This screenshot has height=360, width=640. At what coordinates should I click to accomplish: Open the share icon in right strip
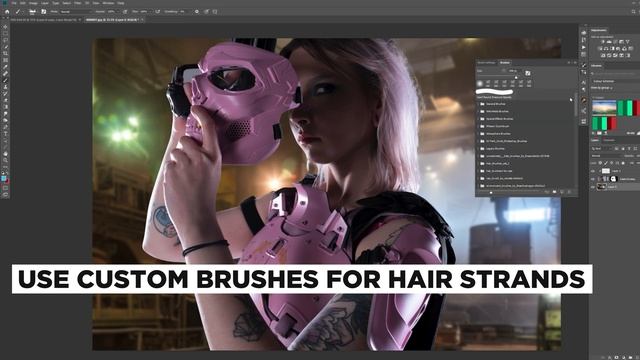[x=584, y=111]
